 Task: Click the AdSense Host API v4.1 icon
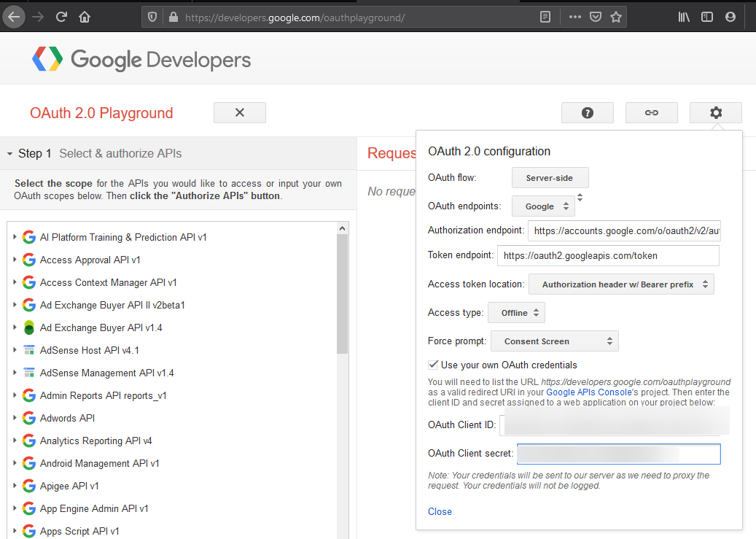coord(29,350)
